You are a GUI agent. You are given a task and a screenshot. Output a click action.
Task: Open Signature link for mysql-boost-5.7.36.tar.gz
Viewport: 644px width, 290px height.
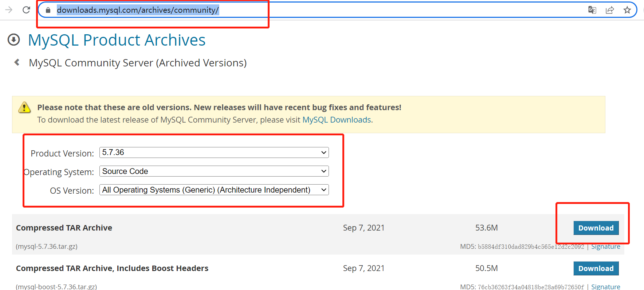[605, 287]
